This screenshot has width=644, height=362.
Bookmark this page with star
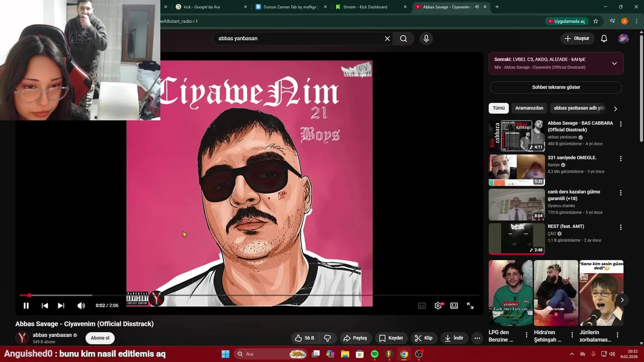[x=596, y=21]
